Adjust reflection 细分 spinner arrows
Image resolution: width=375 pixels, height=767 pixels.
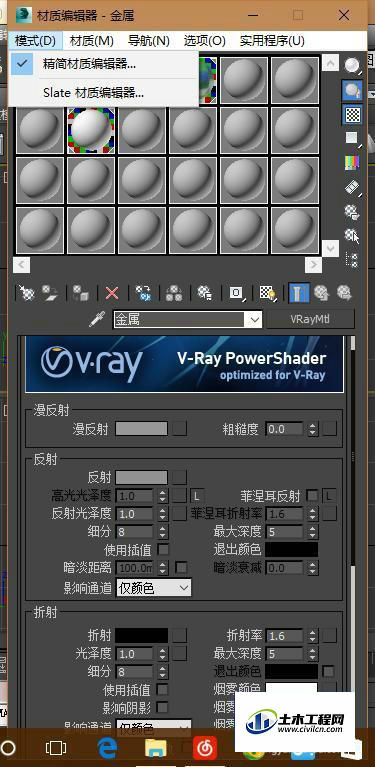[163, 532]
